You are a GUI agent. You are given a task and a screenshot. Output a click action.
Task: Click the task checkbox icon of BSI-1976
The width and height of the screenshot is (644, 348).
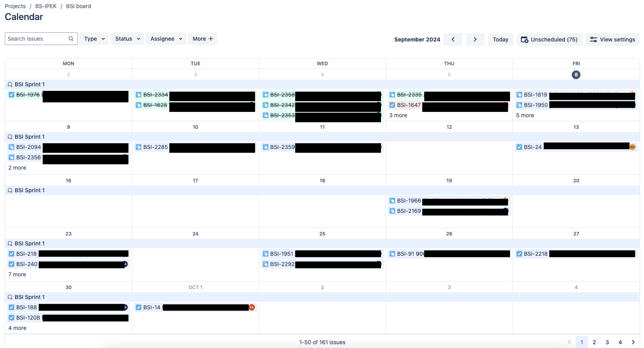[x=12, y=95]
